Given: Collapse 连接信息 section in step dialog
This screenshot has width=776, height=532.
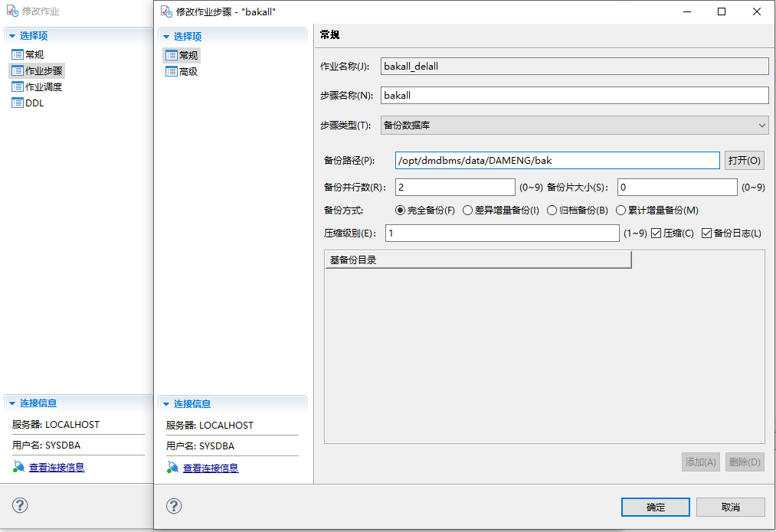Looking at the screenshot, I should 165,404.
